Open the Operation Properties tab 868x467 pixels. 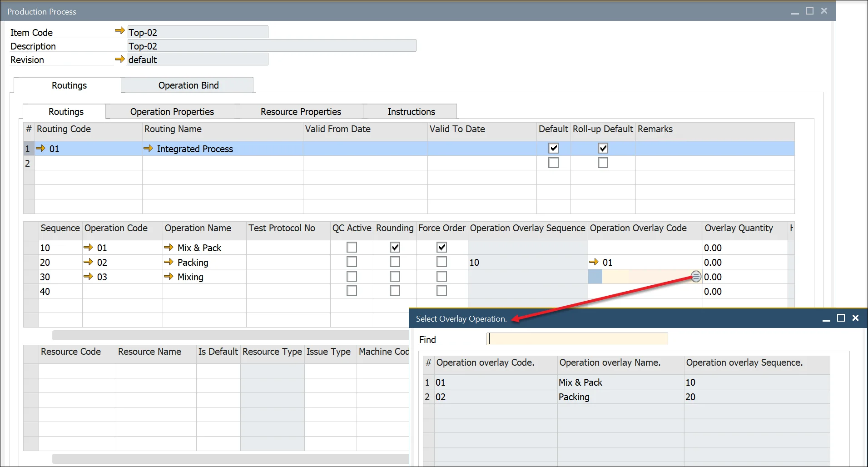(x=172, y=112)
